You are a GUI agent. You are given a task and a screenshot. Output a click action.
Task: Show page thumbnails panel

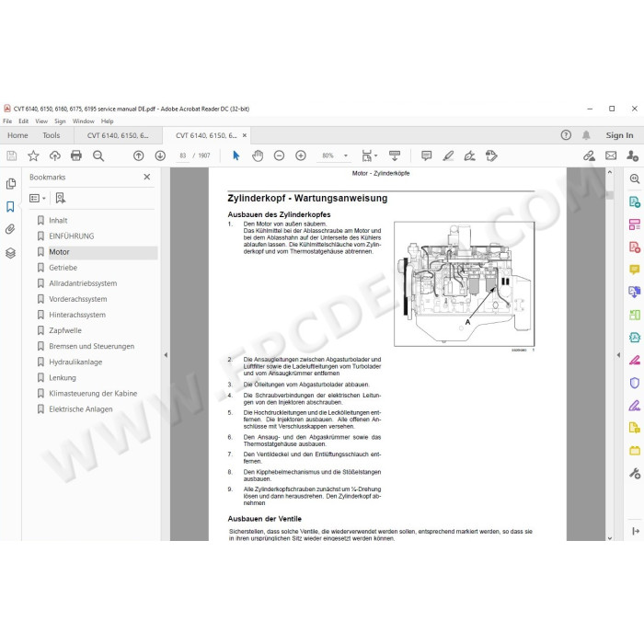[11, 184]
